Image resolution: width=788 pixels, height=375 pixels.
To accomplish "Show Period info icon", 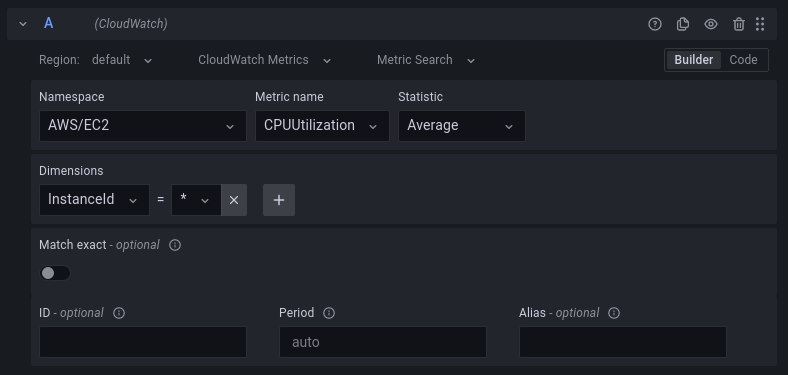I will coord(329,313).
